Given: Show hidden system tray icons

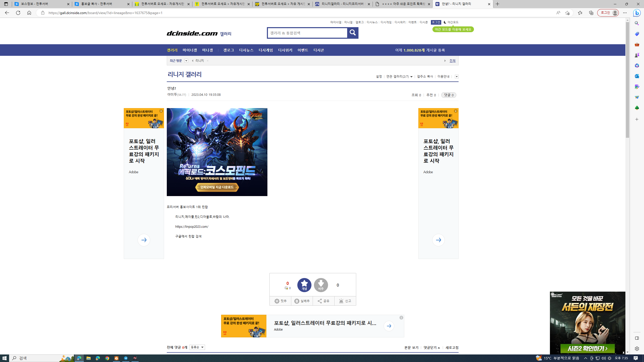Looking at the screenshot, I should pos(585,358).
